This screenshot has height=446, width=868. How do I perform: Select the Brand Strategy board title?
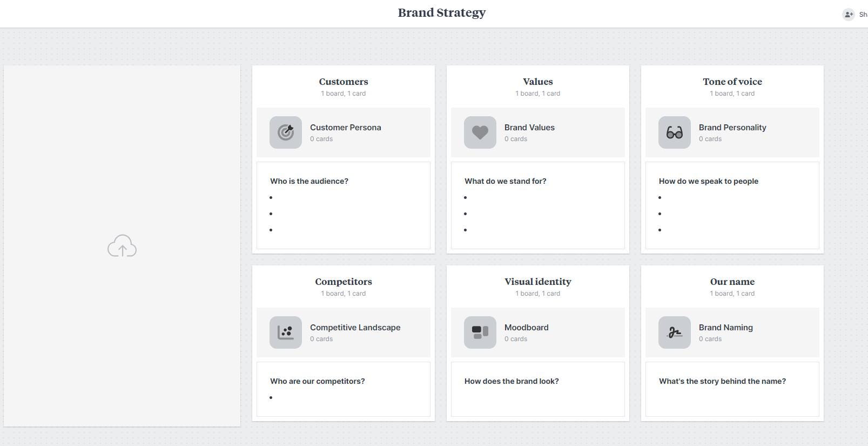pyautogui.click(x=442, y=12)
